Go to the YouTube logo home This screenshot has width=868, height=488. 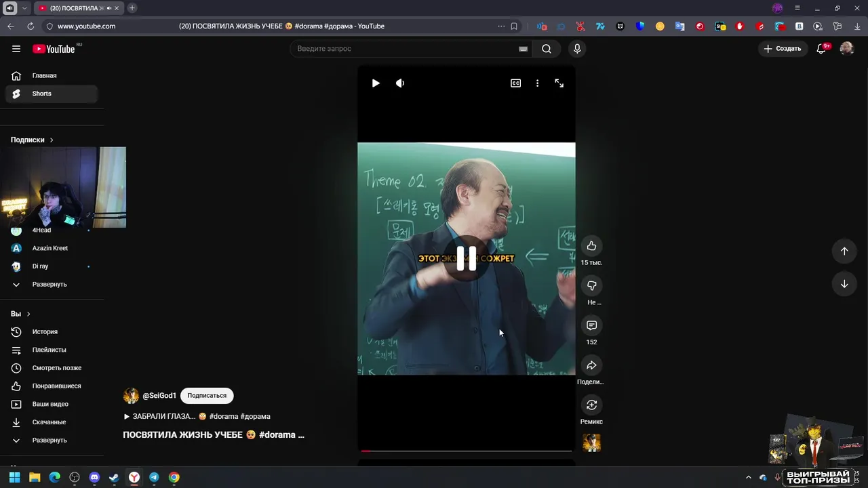pyautogui.click(x=54, y=49)
